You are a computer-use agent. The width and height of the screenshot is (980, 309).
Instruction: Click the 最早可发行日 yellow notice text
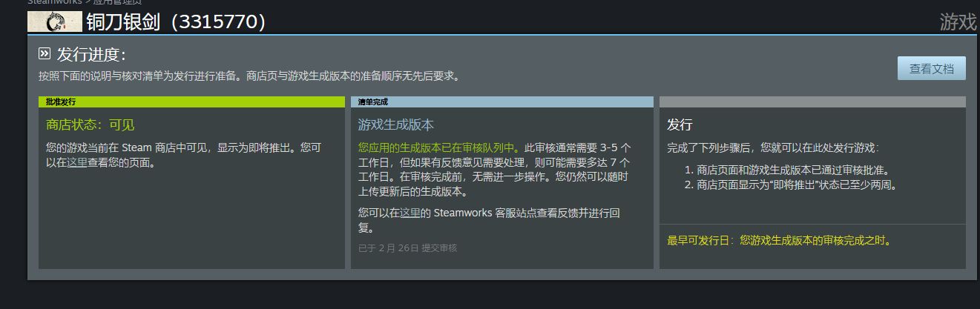coord(779,241)
